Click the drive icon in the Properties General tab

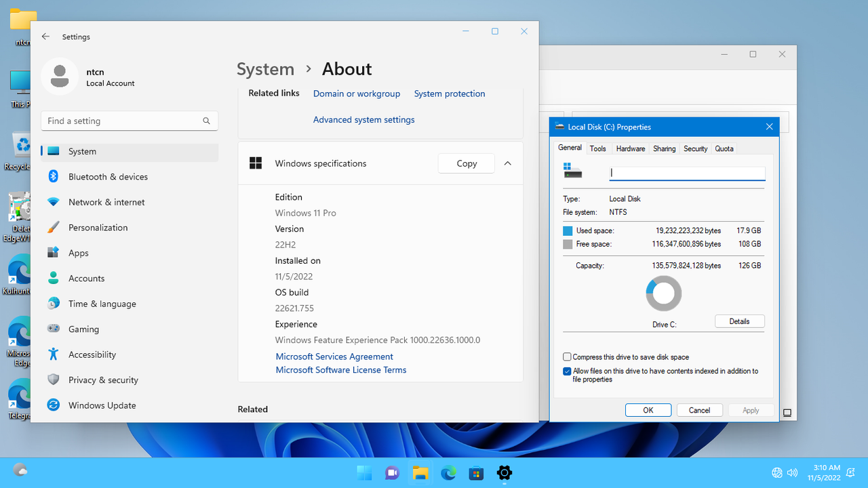(572, 171)
